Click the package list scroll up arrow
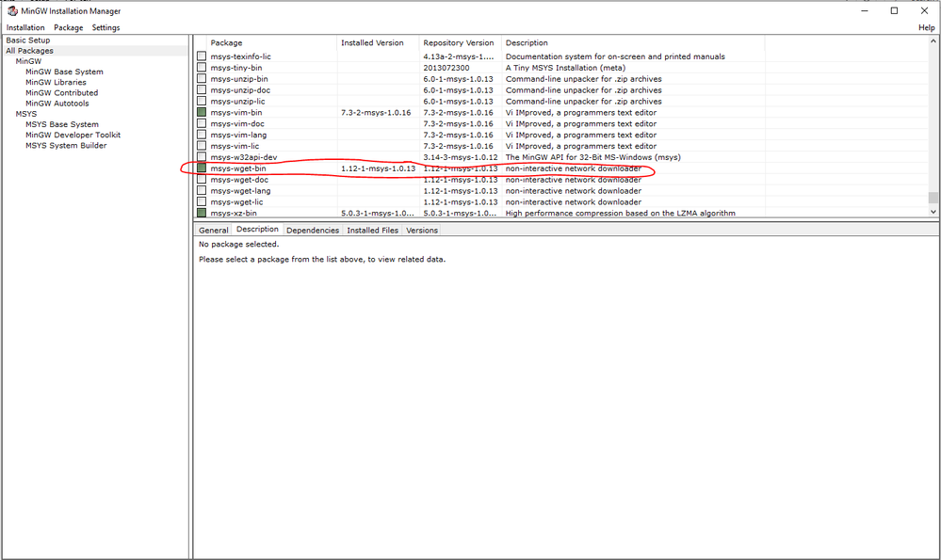This screenshot has width=941, height=560. click(933, 41)
